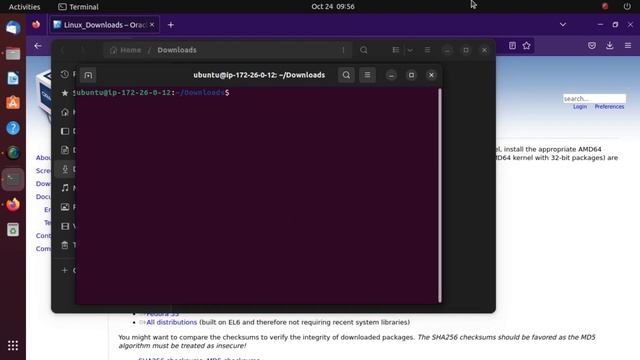
Task: Open Home folder in Files sidebar
Action: [x=65, y=112]
